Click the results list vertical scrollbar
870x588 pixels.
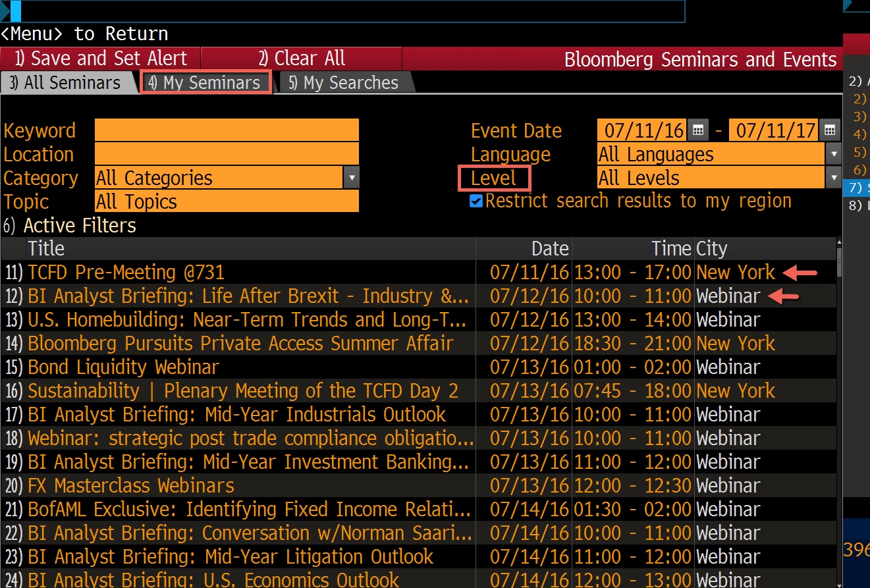click(839, 263)
